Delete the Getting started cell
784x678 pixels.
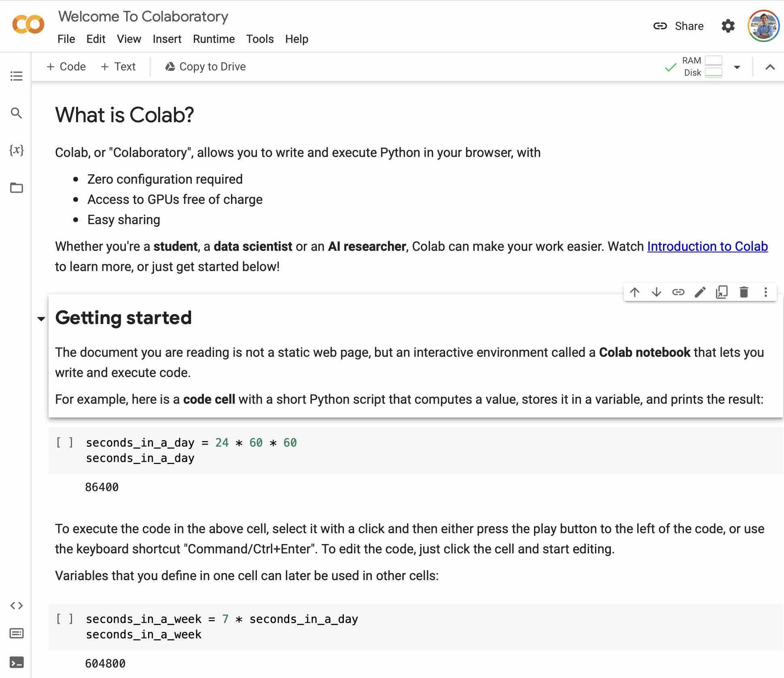click(744, 292)
